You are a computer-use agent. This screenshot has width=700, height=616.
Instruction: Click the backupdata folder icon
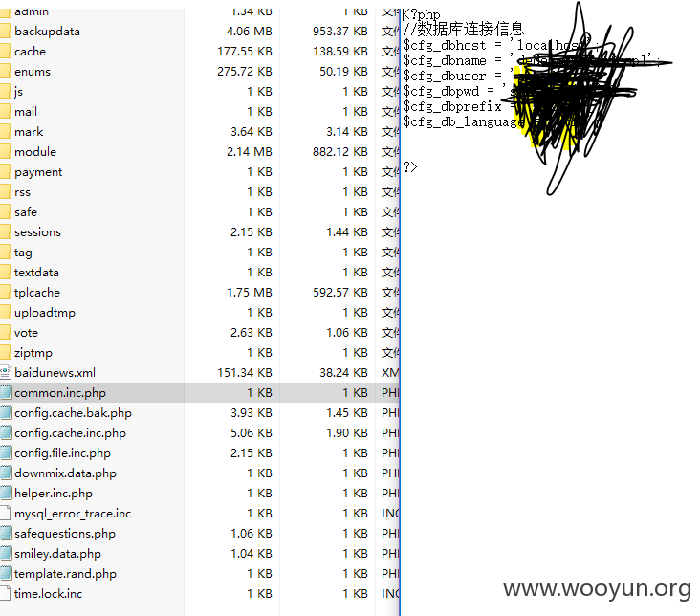(x=5, y=32)
